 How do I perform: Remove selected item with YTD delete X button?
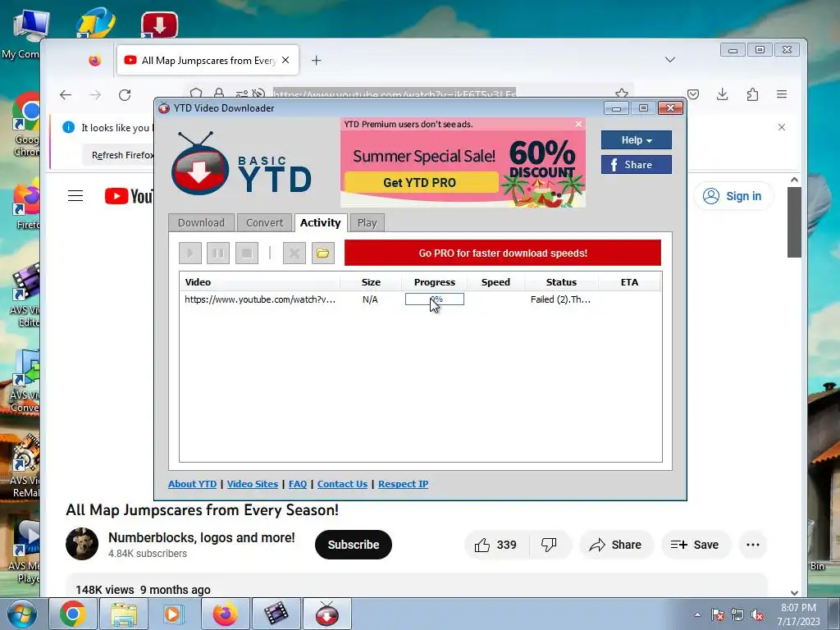[294, 253]
